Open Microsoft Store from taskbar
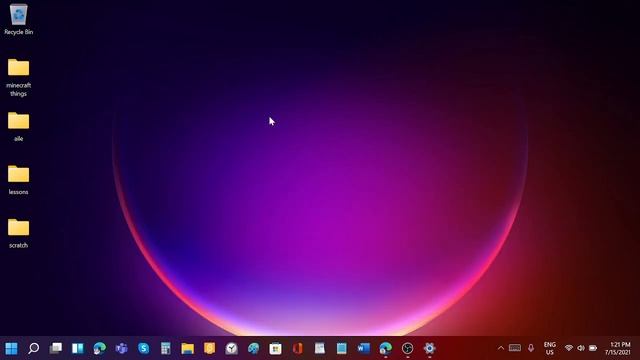Viewport: 640px width, 360px height. (x=276, y=348)
